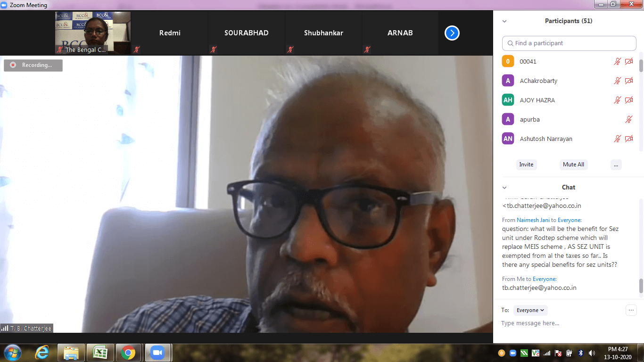Click participant name Ashutosh Narrayan

(547, 139)
